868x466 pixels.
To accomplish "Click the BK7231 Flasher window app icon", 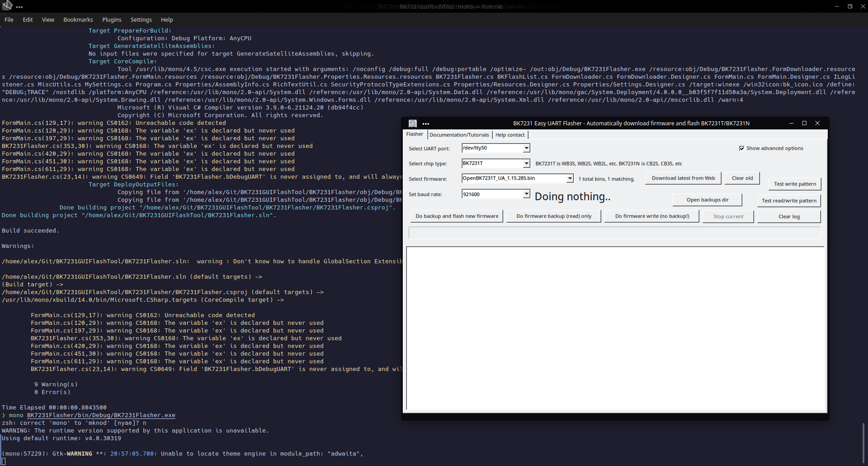I will 412,123.
